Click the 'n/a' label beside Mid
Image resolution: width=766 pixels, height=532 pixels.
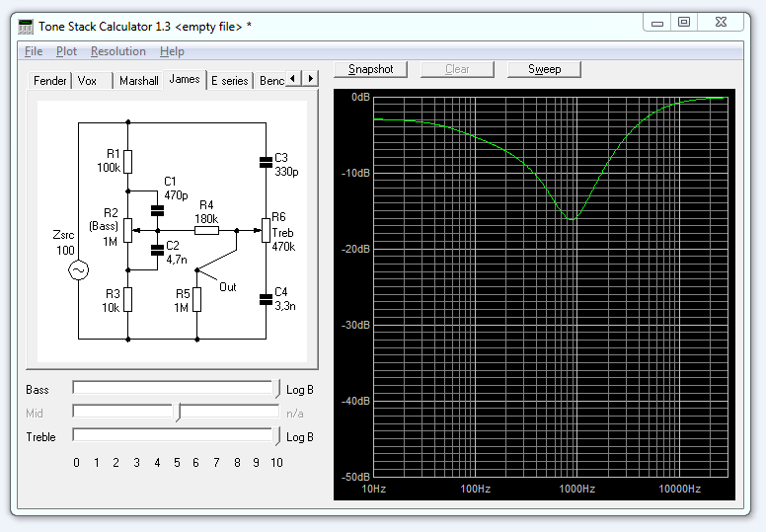point(294,414)
